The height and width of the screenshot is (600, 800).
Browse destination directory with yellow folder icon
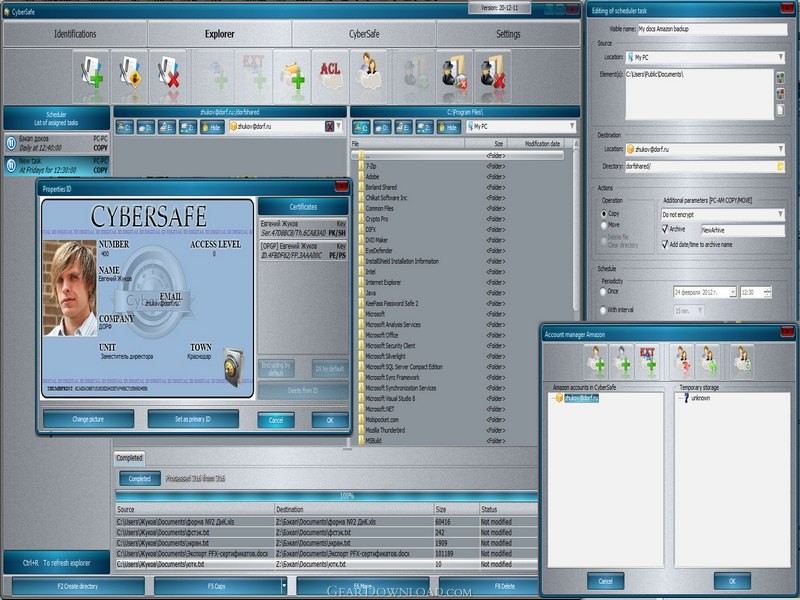coord(780,166)
